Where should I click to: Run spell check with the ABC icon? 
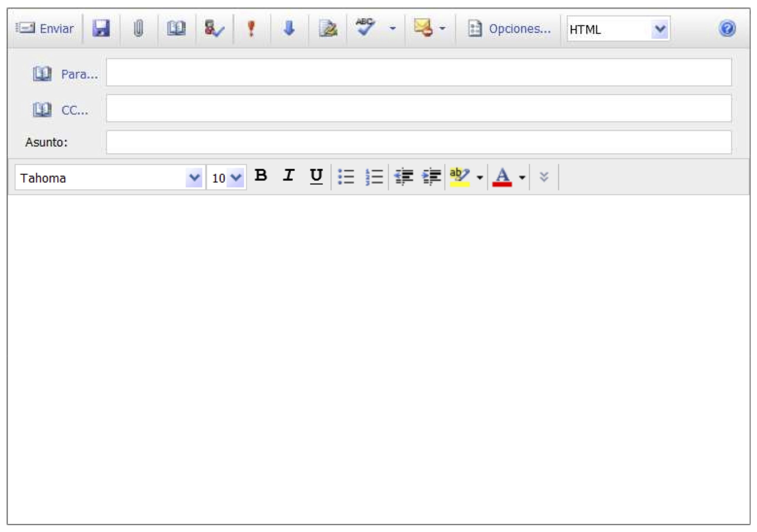coord(365,27)
